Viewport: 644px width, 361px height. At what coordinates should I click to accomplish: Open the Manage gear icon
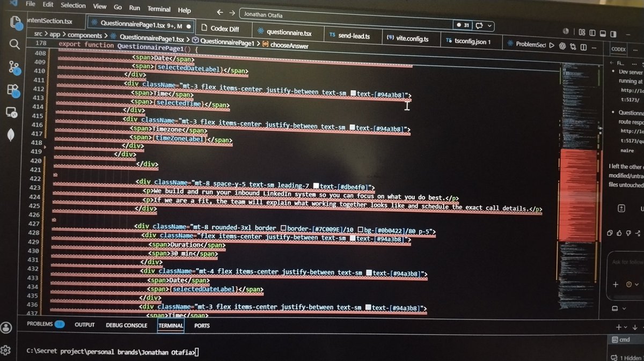point(6,351)
